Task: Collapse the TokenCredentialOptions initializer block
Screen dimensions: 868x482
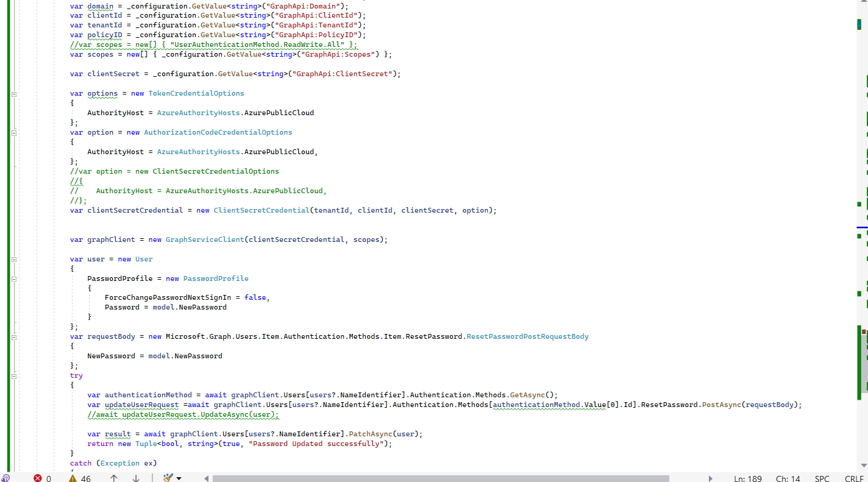Action: (13, 94)
